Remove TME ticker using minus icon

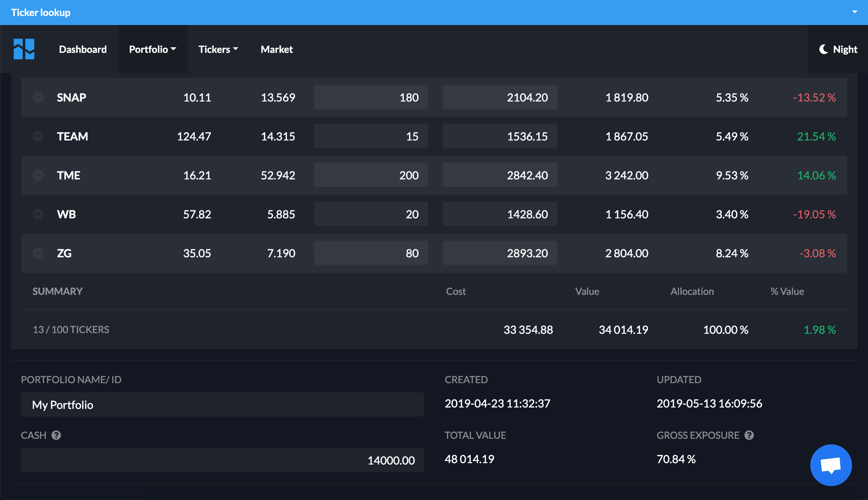point(38,175)
